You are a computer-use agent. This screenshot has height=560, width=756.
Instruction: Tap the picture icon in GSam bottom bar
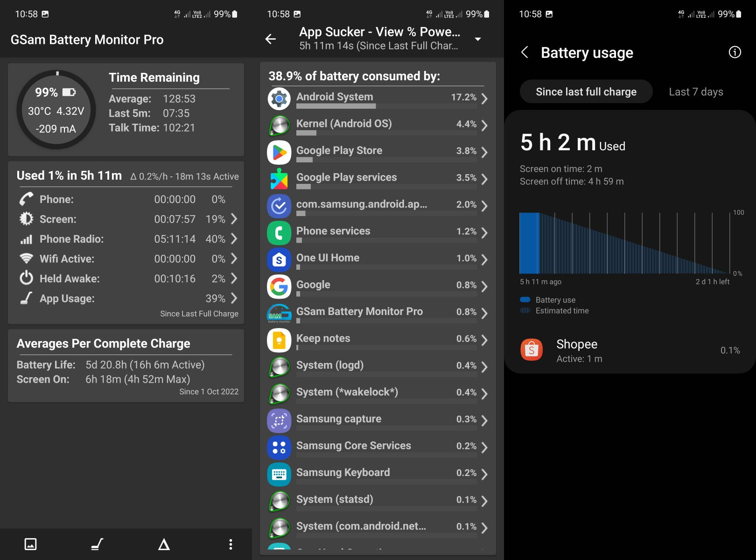pyautogui.click(x=30, y=544)
